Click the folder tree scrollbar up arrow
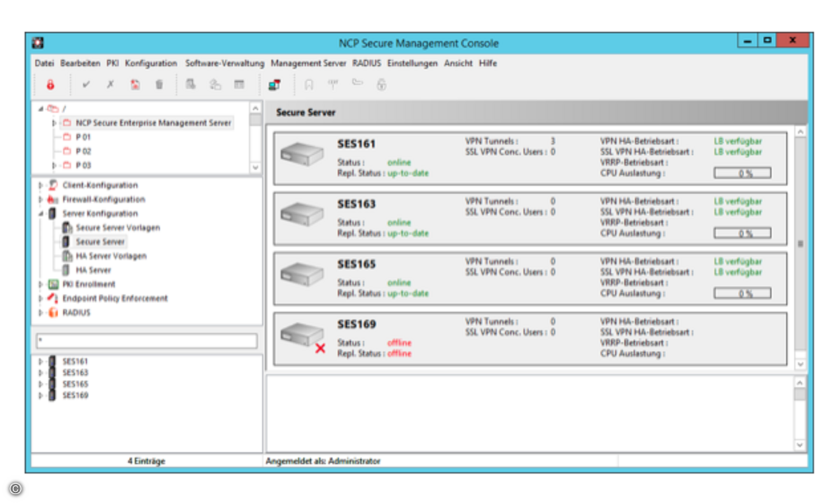840x504 pixels. tap(255, 108)
